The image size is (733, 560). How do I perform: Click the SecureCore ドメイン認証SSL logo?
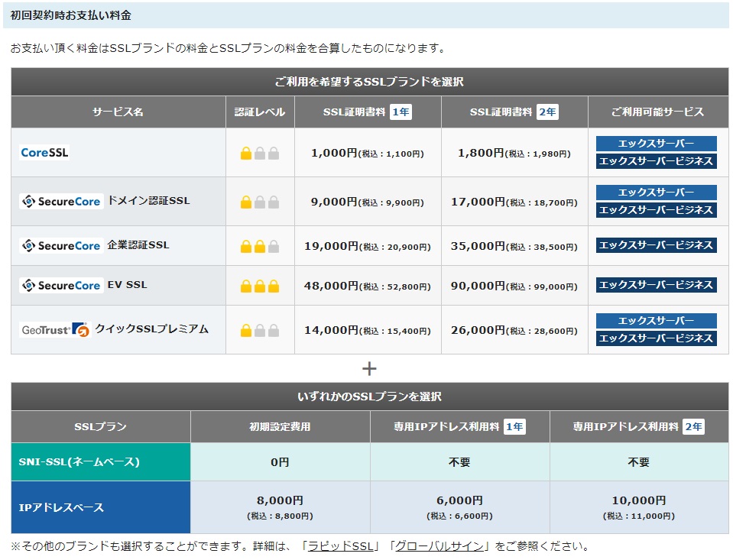(x=61, y=201)
